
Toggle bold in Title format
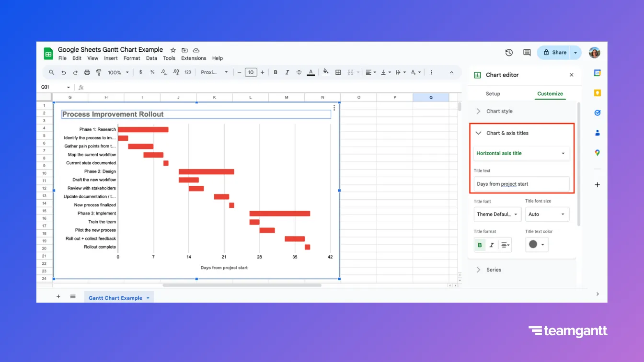tap(479, 245)
